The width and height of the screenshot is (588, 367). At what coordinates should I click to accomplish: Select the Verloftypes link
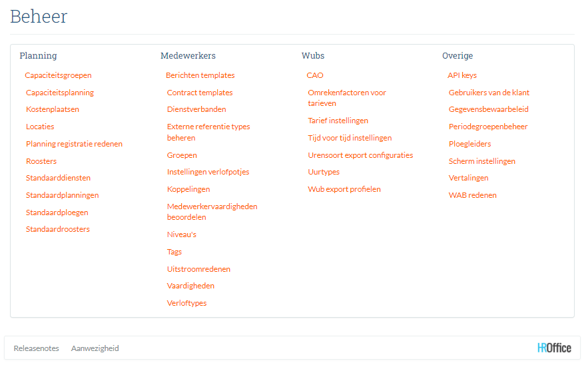[186, 303]
